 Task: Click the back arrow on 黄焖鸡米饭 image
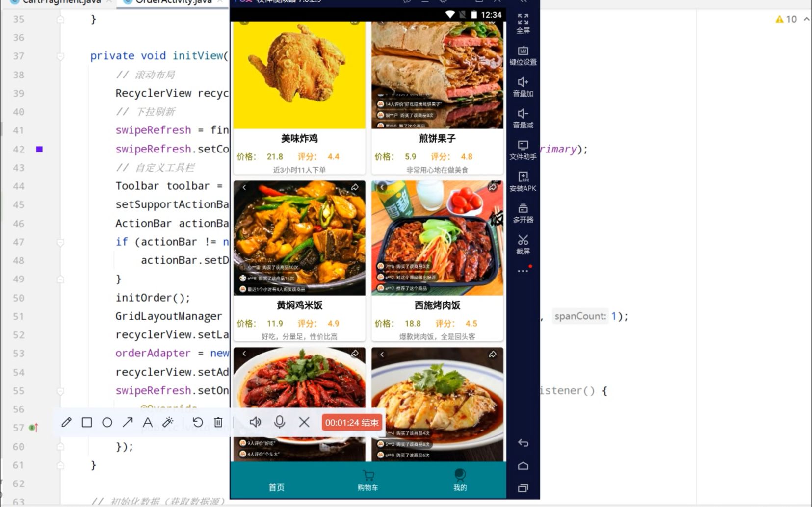tap(244, 187)
